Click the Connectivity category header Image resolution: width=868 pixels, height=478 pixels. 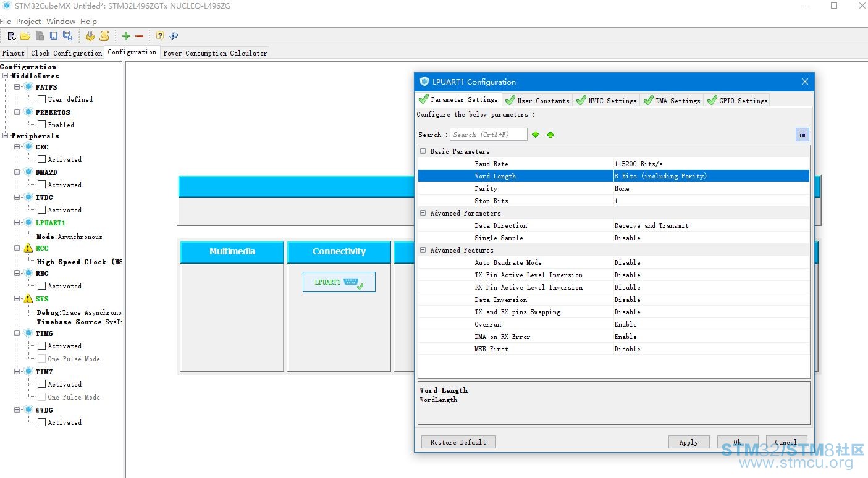[x=339, y=252]
